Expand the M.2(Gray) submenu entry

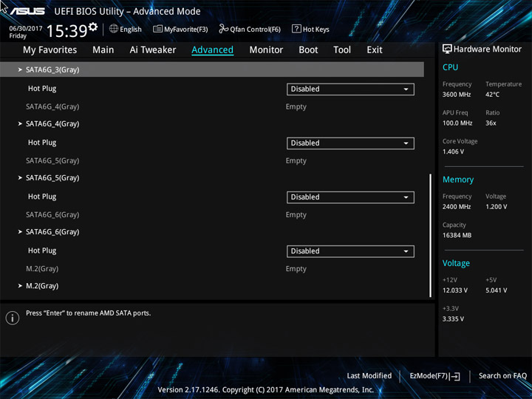coord(42,286)
